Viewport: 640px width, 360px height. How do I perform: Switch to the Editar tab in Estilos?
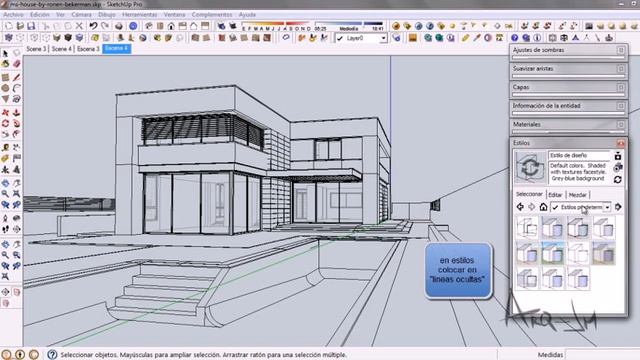(555, 195)
